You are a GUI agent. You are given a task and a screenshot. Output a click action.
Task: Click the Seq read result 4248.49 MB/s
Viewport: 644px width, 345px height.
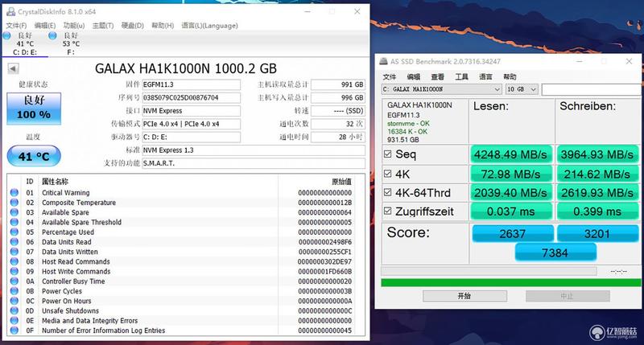510,154
